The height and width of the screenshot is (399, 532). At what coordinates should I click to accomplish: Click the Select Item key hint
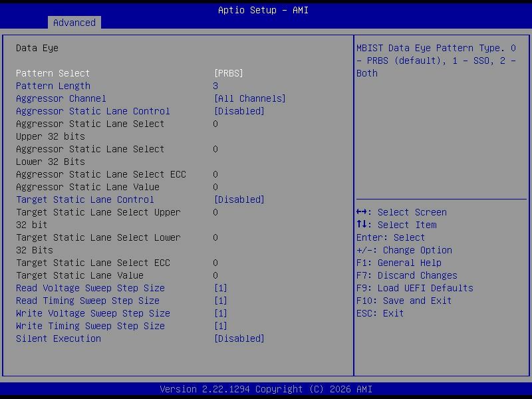pos(396,225)
